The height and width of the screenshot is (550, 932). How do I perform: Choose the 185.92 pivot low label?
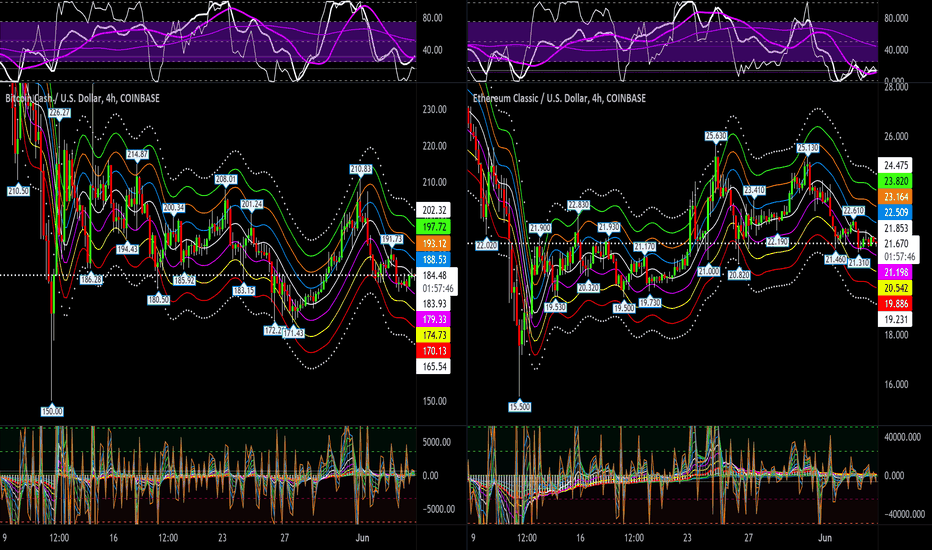[184, 279]
